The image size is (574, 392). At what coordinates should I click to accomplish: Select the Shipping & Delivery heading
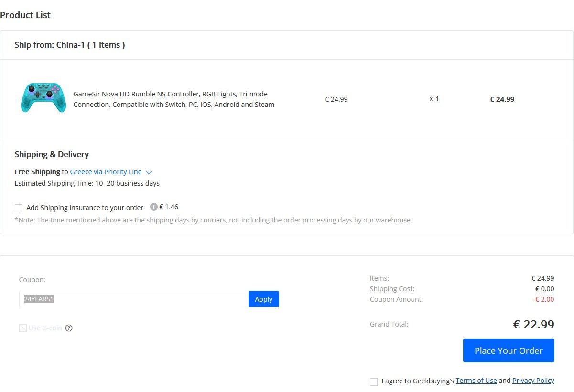pyautogui.click(x=52, y=154)
